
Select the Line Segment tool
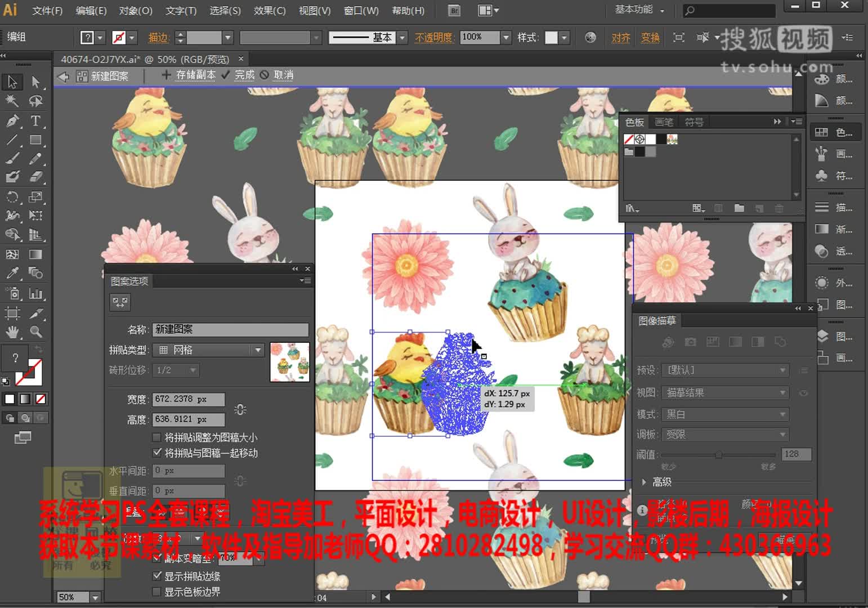(x=12, y=140)
